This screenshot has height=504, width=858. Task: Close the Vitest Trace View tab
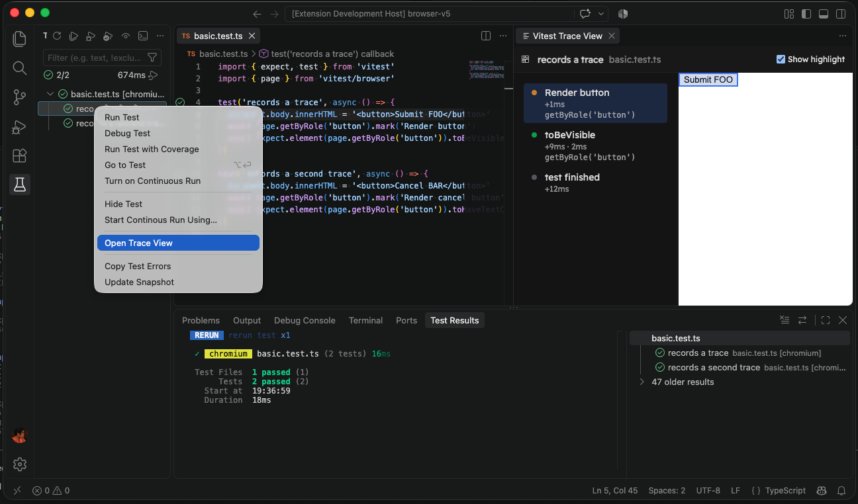coord(612,36)
